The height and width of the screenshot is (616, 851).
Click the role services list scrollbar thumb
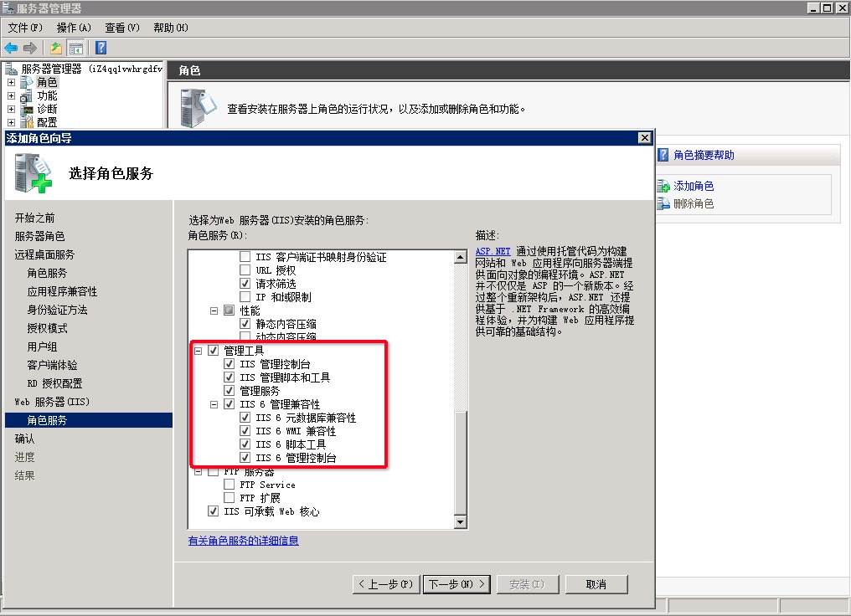click(460, 463)
